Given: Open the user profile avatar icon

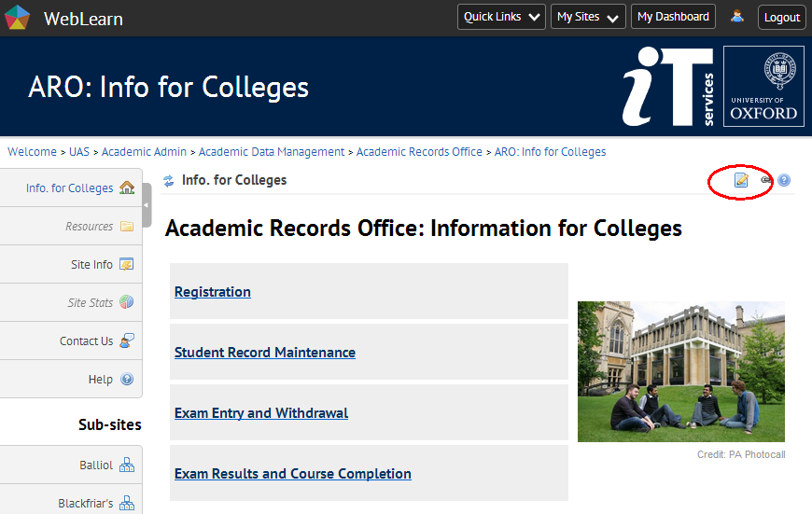Looking at the screenshot, I should [x=737, y=17].
